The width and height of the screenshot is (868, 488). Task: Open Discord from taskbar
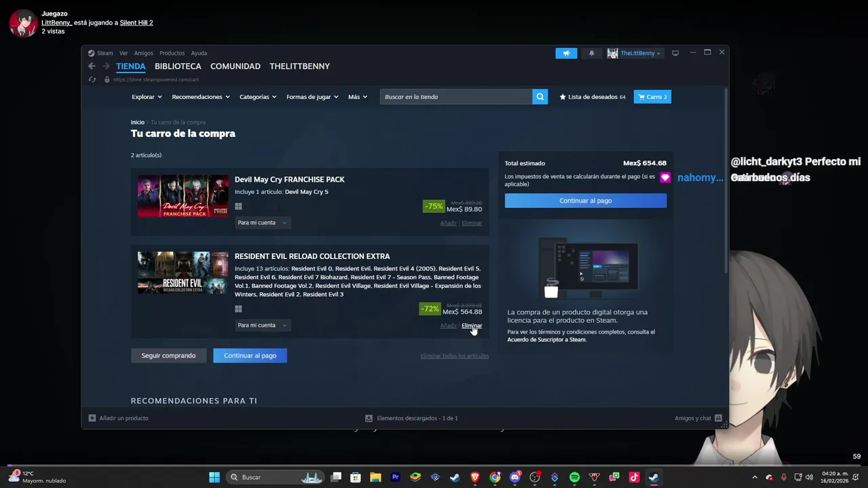(x=515, y=477)
